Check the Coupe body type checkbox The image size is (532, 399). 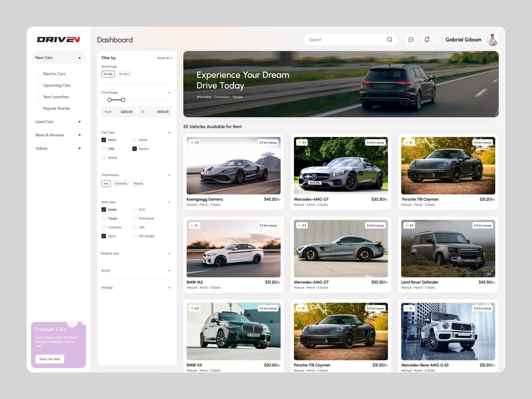[104, 218]
